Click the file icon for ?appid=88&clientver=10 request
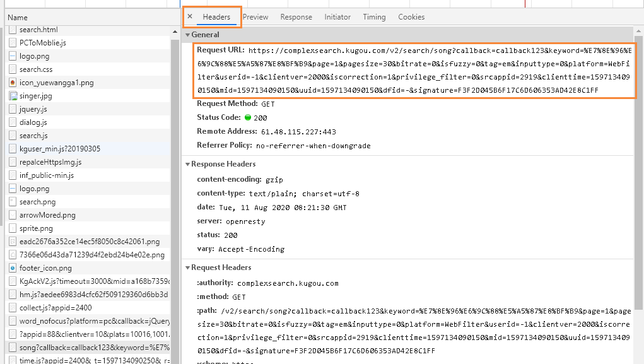644x364 pixels. (x=13, y=334)
